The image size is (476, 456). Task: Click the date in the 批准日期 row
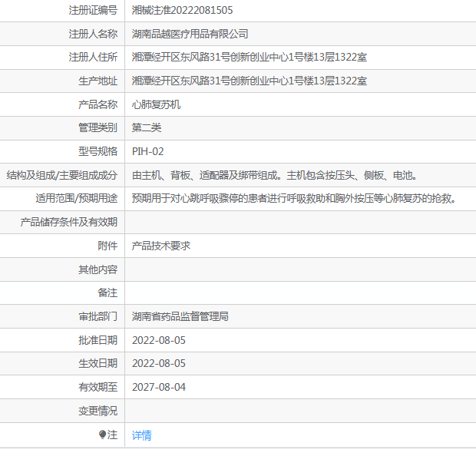[x=159, y=340]
